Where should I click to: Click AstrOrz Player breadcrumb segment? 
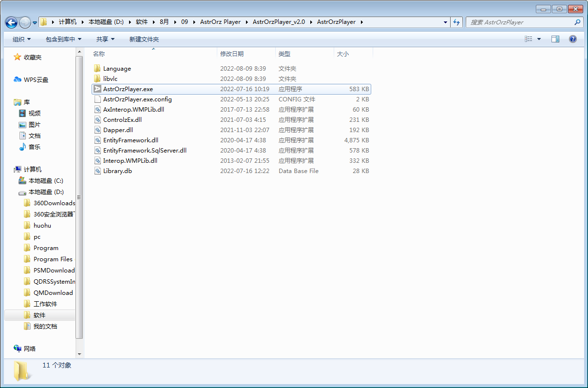point(220,22)
